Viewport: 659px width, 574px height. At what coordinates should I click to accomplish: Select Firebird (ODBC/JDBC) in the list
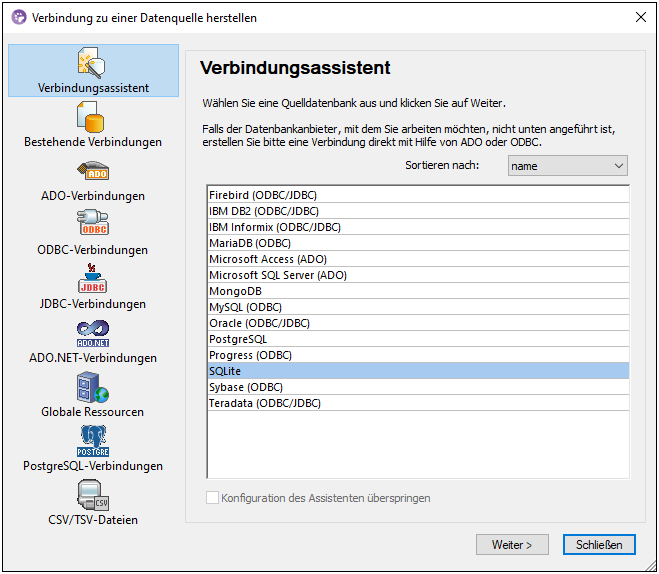pyautogui.click(x=418, y=195)
